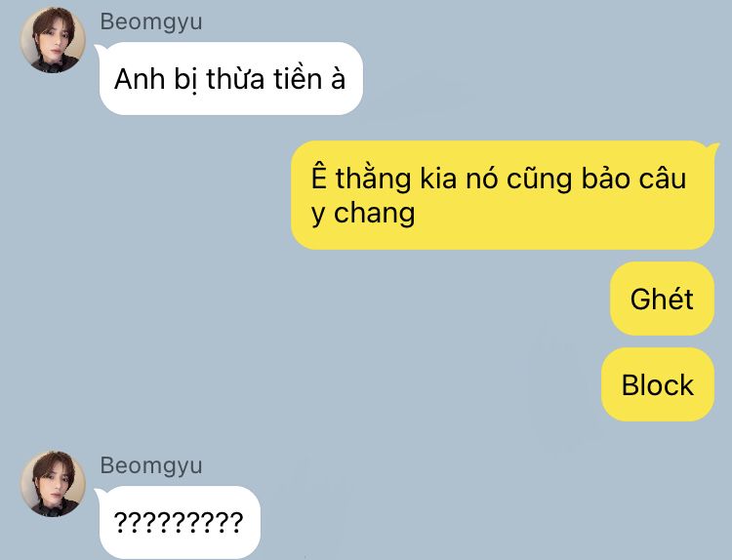Open Beomgyu's profile picture beside first message
The image size is (732, 560).
coord(53,40)
